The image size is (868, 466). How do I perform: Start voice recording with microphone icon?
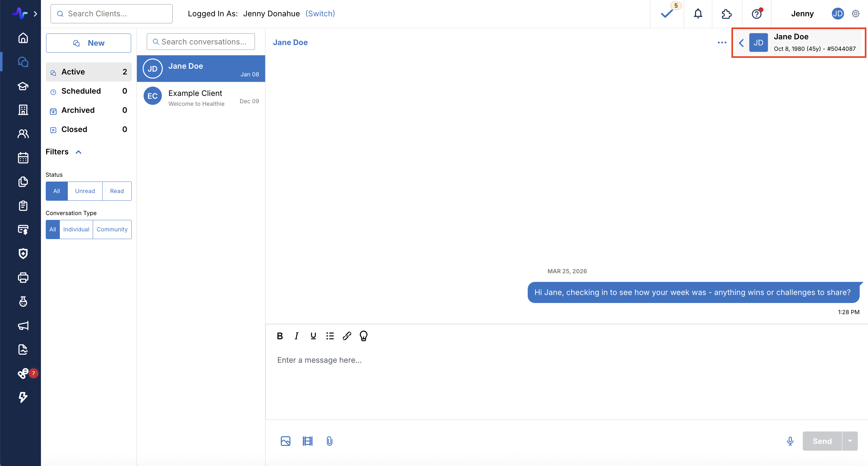(790, 441)
